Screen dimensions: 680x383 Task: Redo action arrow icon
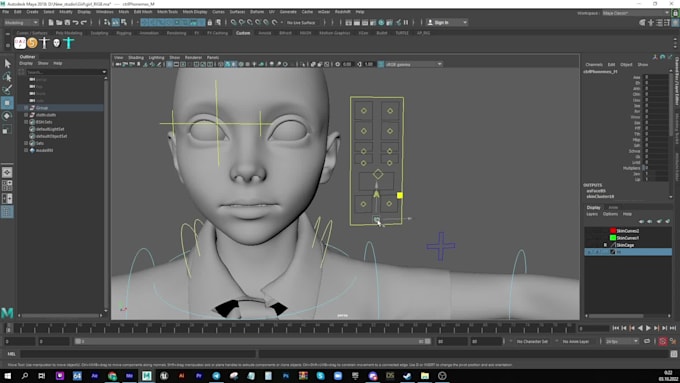point(84,22)
